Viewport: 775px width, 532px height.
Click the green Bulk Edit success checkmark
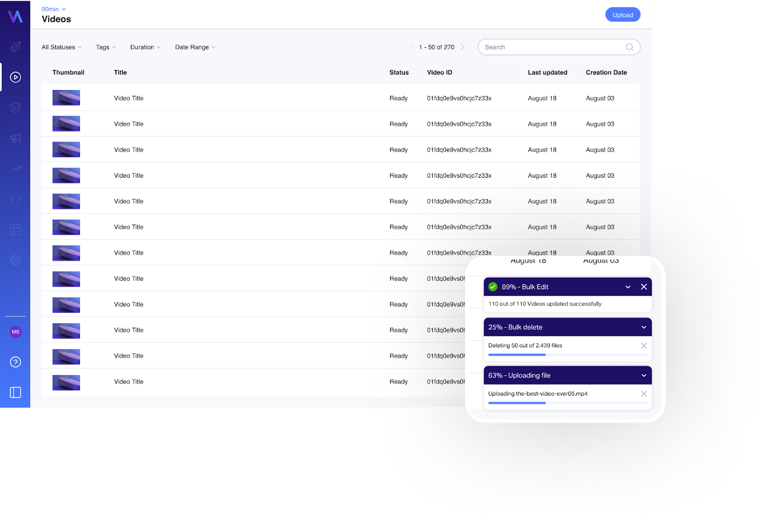(x=493, y=287)
